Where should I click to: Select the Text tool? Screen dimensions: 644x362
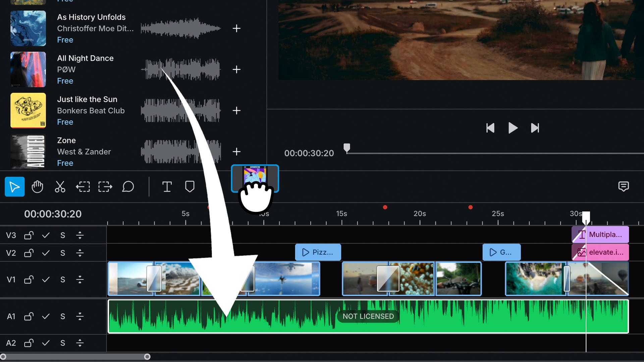pyautogui.click(x=167, y=187)
